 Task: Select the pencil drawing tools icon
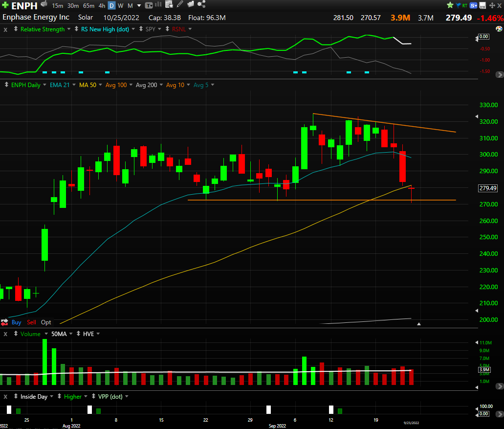[x=180, y=4]
